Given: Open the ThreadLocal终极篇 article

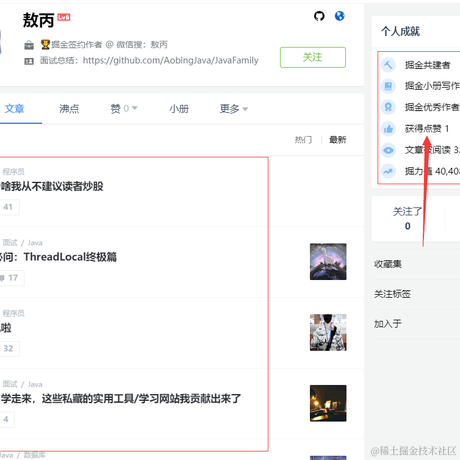Looking at the screenshot, I should (59, 257).
